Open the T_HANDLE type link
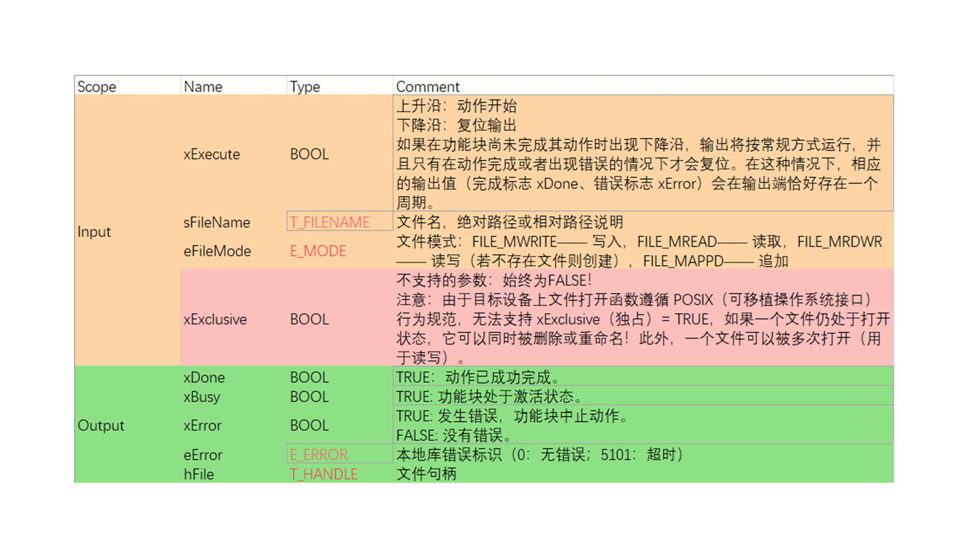The width and height of the screenshot is (980, 551). point(324,474)
